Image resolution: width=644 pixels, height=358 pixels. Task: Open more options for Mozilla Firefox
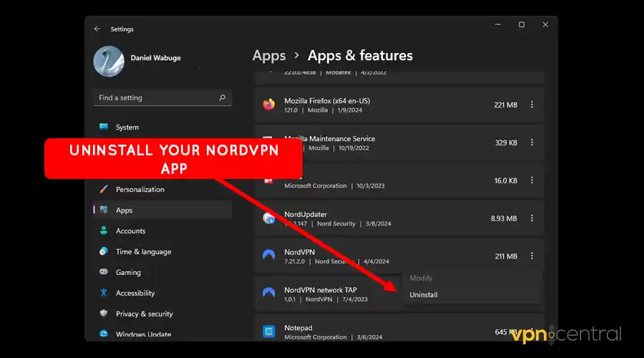532,105
